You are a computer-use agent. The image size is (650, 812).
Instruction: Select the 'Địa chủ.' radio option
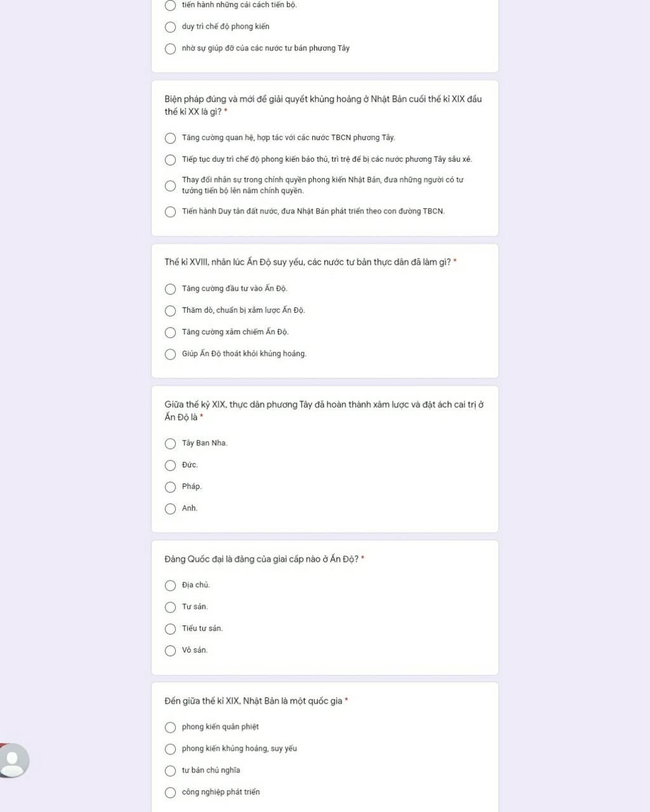170,586
